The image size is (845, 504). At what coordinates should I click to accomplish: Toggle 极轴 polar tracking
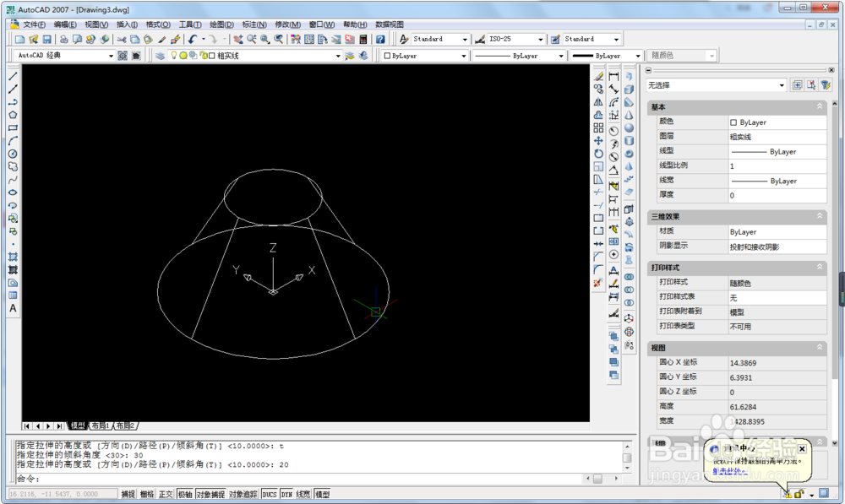point(185,494)
